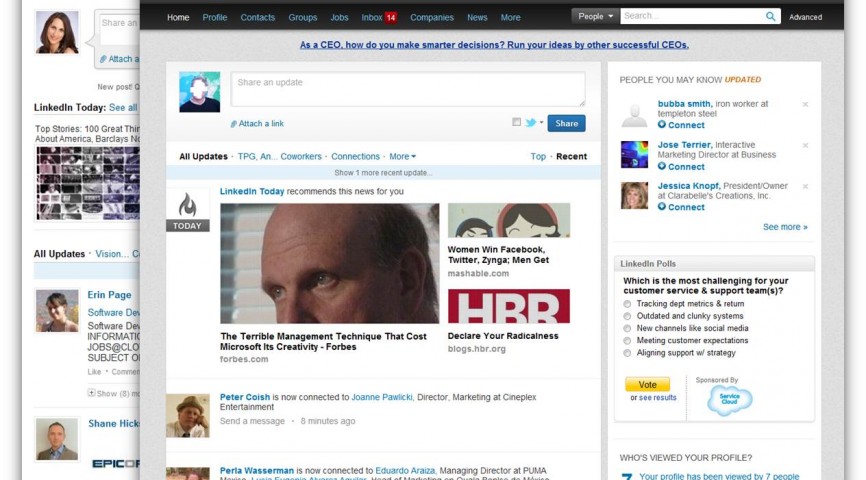Click the Service Cloud sponsor logo
Viewport: 866px width, 480px height.
click(729, 400)
